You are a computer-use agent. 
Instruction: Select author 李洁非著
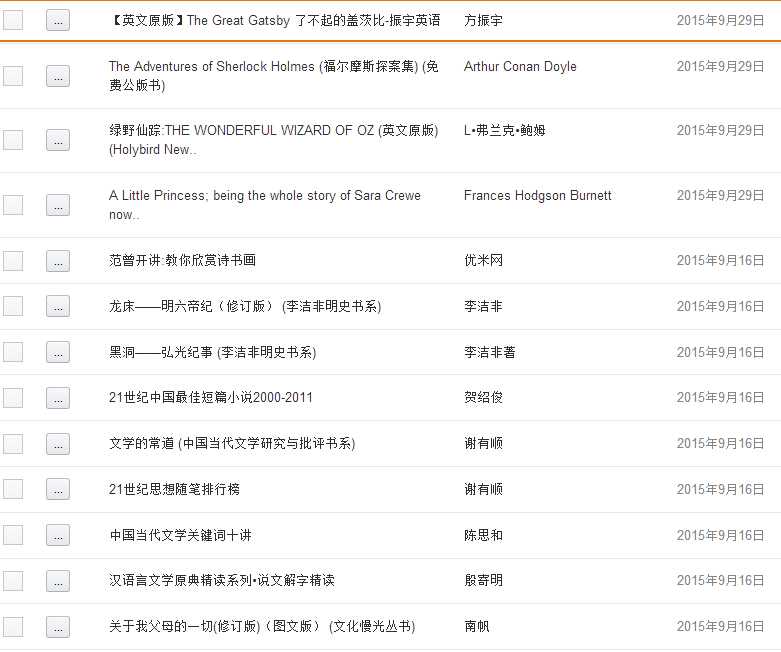[490, 352]
